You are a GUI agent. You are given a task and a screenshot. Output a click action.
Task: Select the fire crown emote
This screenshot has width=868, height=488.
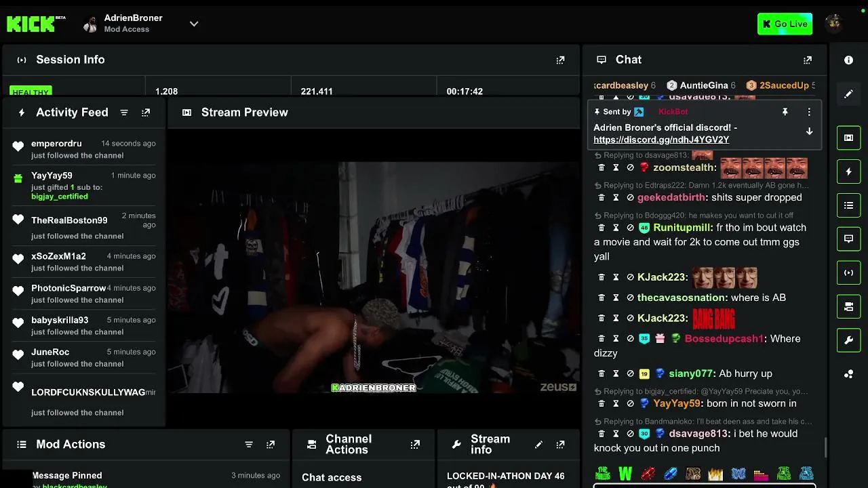pos(716,473)
